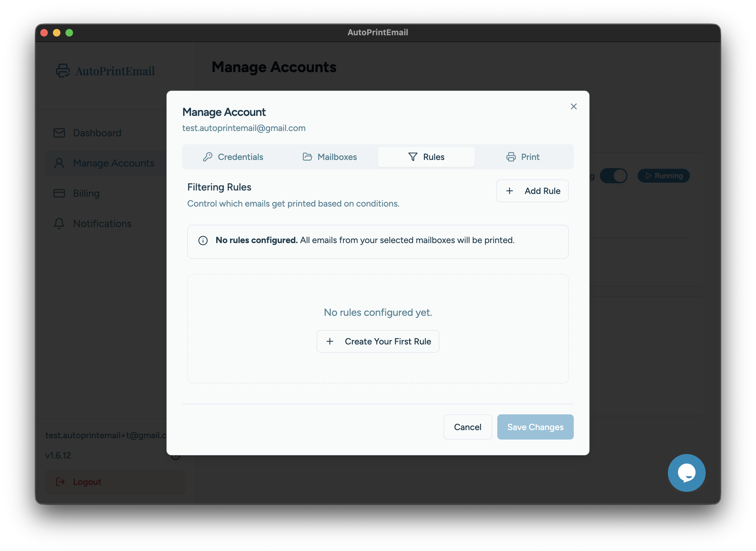Viewport: 756px width, 551px height.
Task: Click the AutoPrintEmail printer logo icon
Action: (x=63, y=71)
